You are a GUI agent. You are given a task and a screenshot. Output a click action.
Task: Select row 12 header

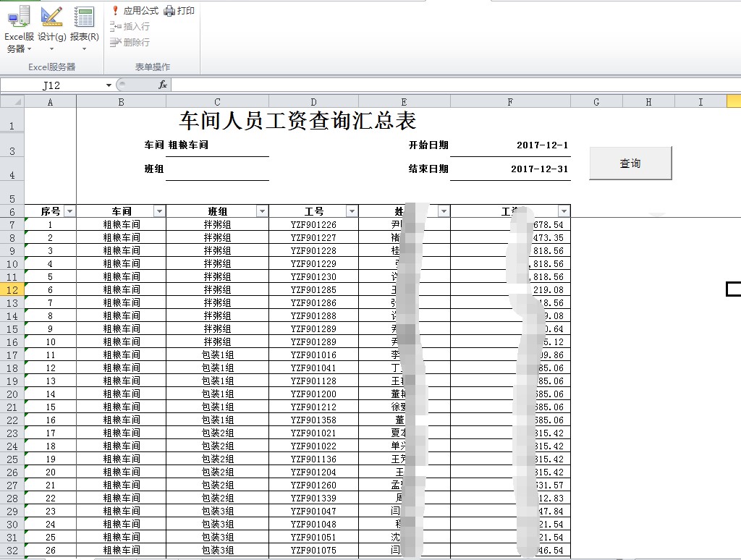tap(12, 289)
